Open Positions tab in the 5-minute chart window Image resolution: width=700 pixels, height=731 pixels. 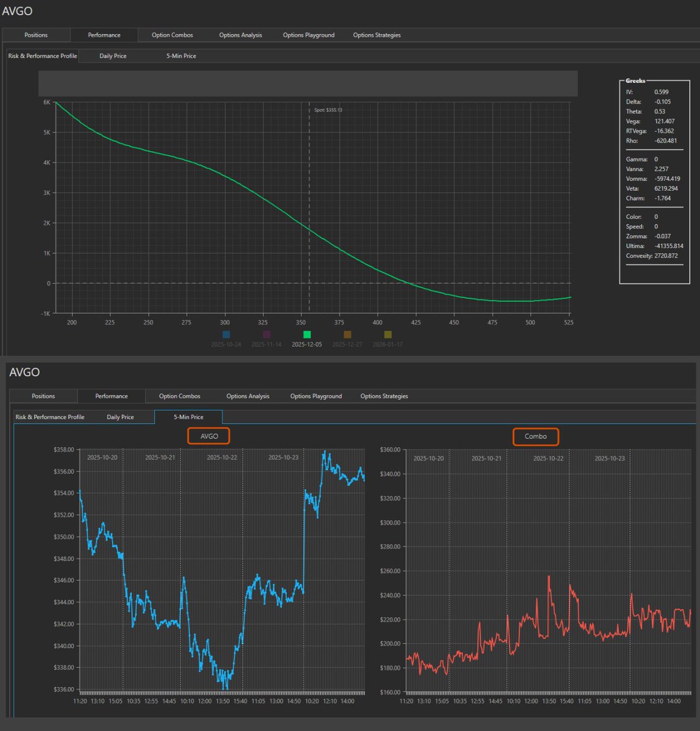tap(43, 397)
